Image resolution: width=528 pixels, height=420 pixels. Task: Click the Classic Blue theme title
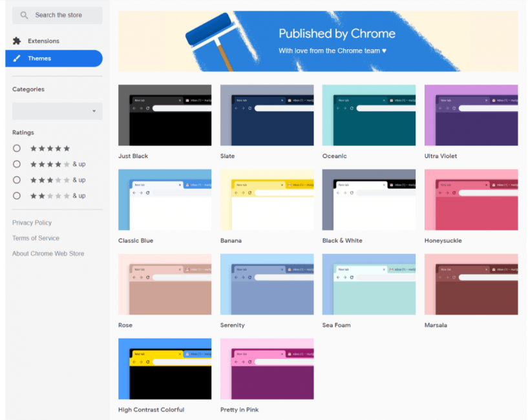(x=136, y=240)
